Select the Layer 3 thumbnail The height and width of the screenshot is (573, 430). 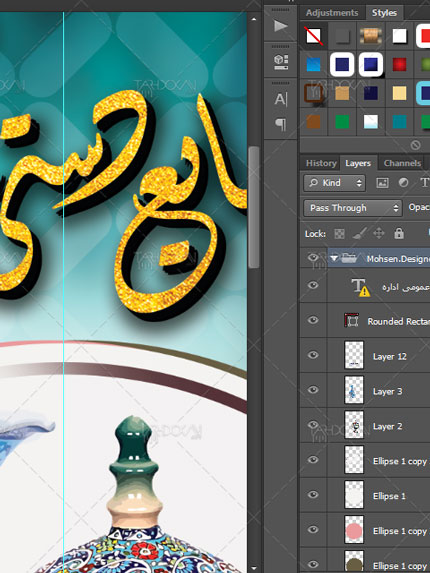pos(354,390)
